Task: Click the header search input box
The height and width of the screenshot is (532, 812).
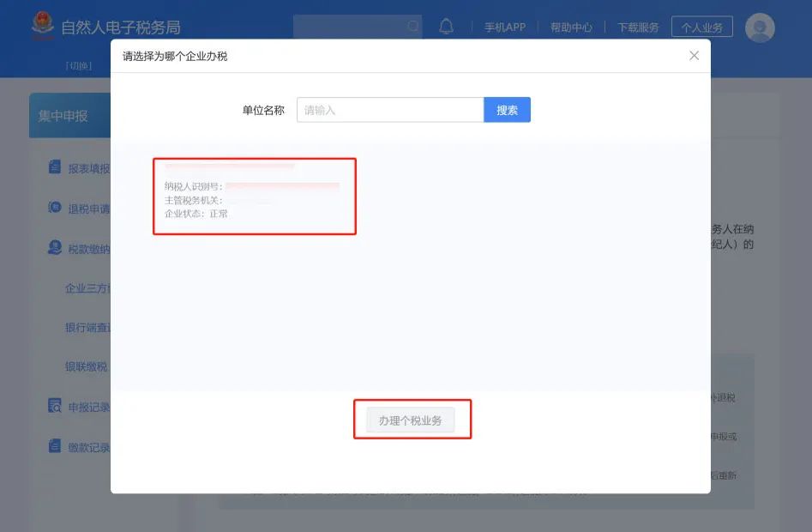Action: coord(358,26)
